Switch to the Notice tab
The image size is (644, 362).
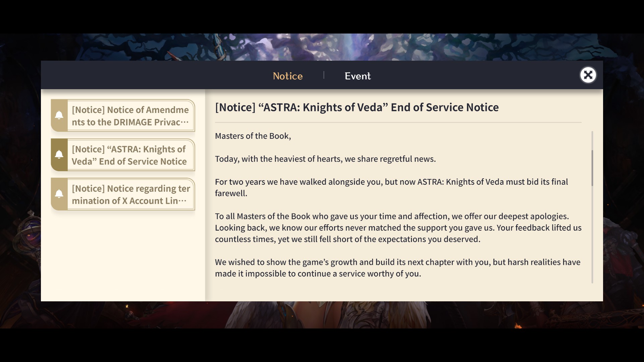tap(287, 76)
